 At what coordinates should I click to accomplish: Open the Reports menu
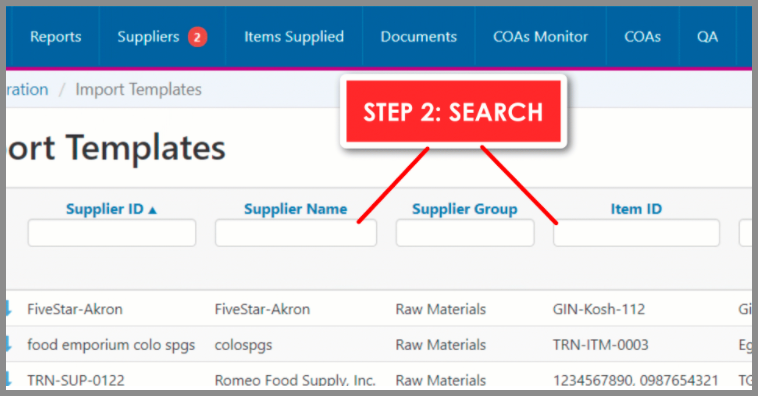tap(56, 37)
